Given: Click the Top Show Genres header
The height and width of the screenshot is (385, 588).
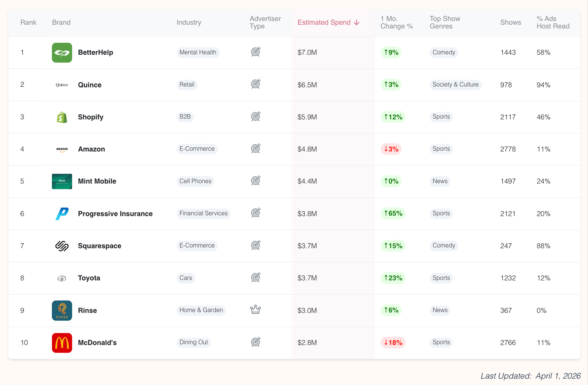Looking at the screenshot, I should 445,22.
